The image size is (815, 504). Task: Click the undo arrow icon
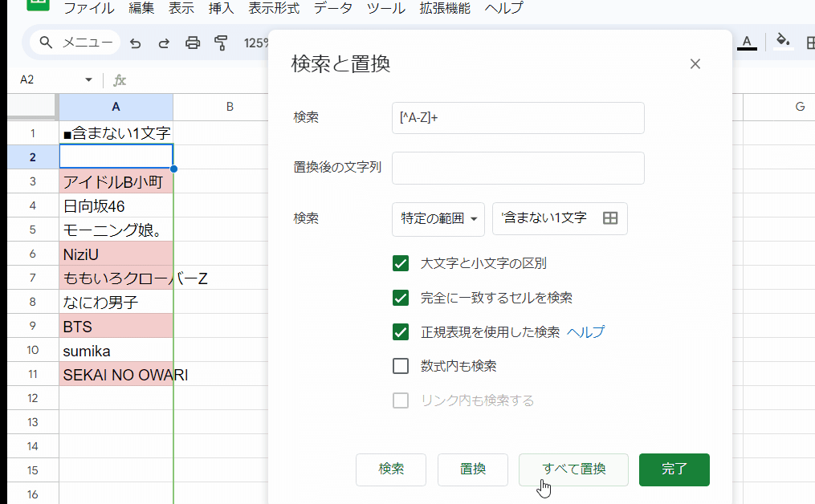[x=136, y=43]
